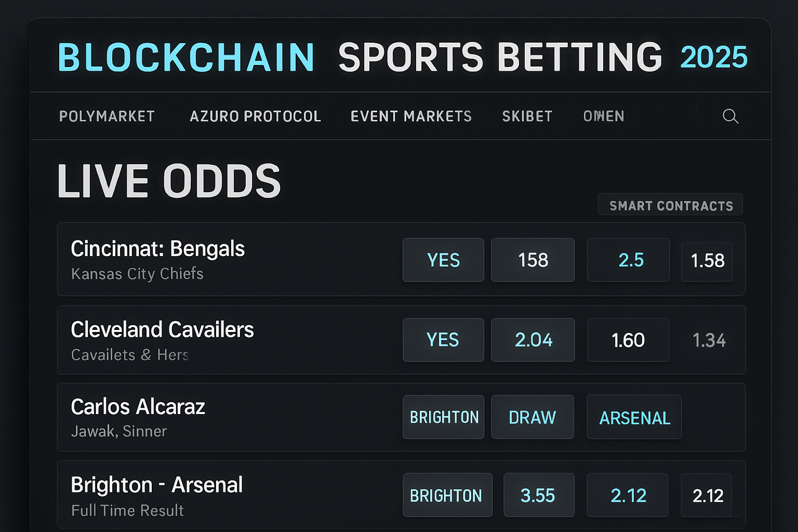Image resolution: width=798 pixels, height=532 pixels.
Task: Choose 1.60 odds in Cavaliers row
Action: click(628, 340)
